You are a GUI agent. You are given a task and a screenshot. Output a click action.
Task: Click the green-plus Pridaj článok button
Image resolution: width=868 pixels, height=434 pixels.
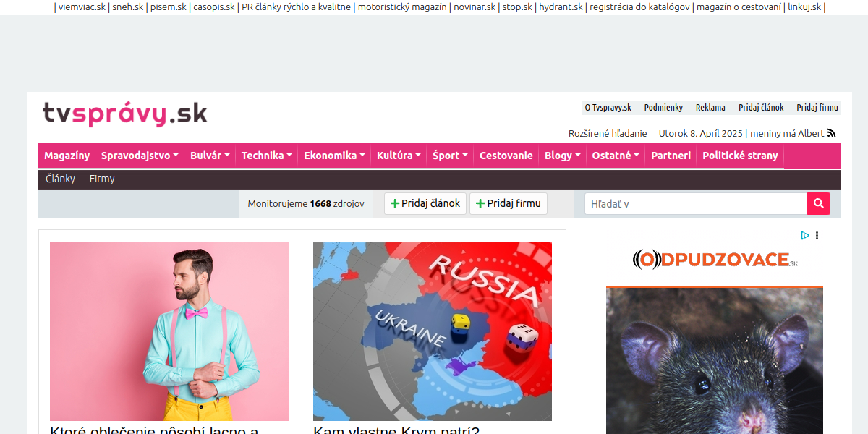[x=425, y=204]
